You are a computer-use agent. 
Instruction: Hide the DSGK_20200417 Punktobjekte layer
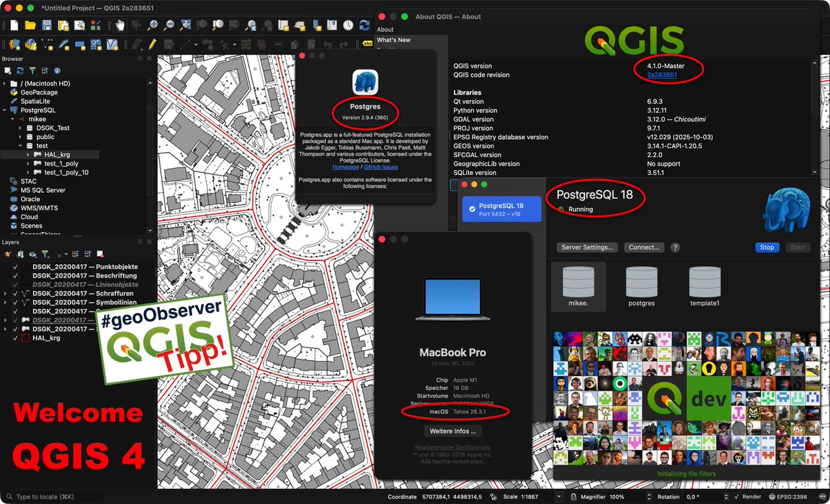(x=15, y=267)
